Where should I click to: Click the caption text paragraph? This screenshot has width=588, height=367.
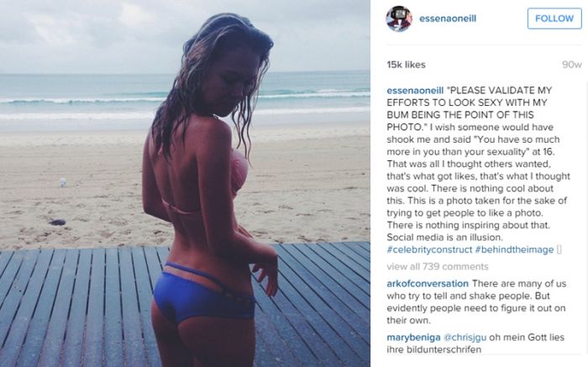[478, 170]
